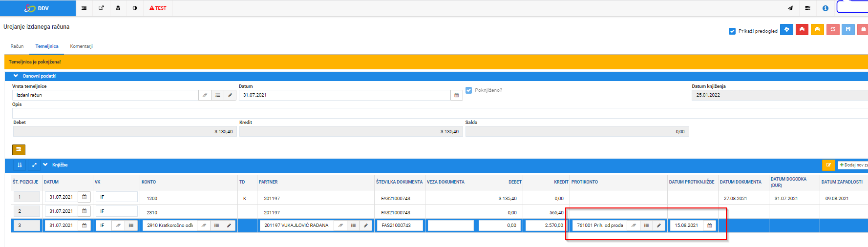Clear Protikonto 761001 with eraser icon
This screenshot has width=868, height=247.
[x=634, y=226]
